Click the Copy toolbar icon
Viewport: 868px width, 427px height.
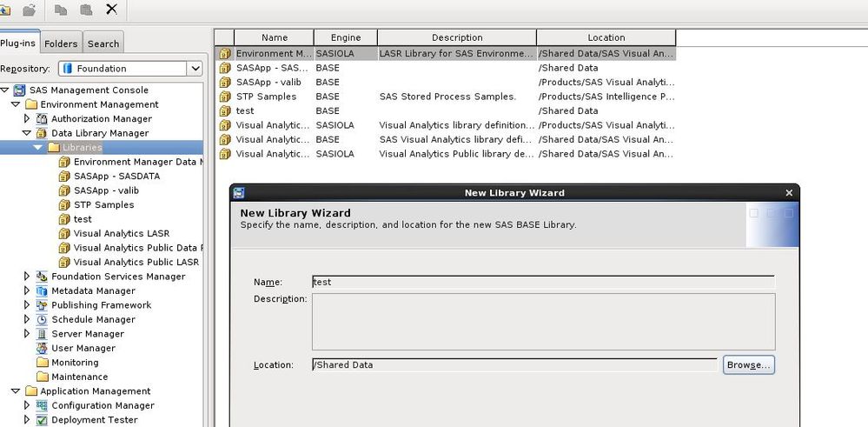(61, 10)
